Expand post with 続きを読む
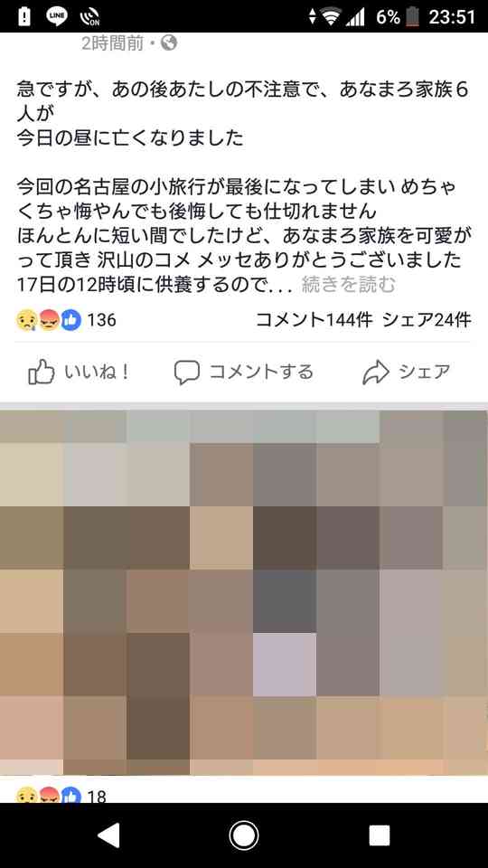Viewport: 488px width, 868px height. 349,285
